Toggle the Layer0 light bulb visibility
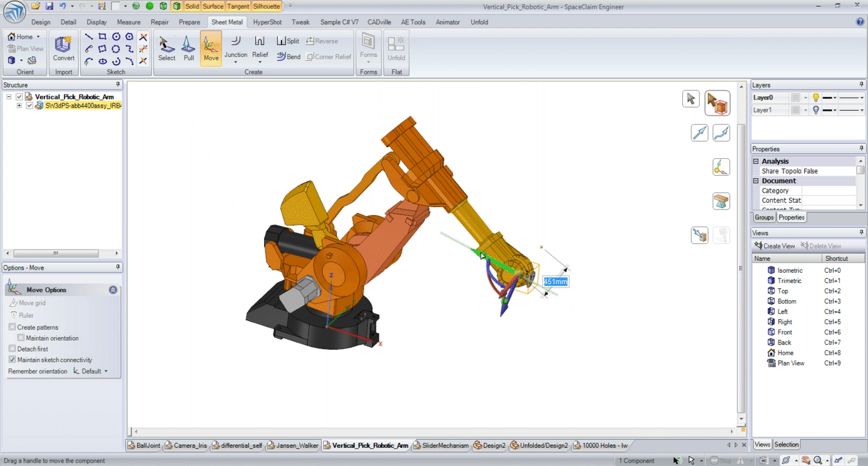The width and height of the screenshot is (868, 466). [x=815, y=97]
